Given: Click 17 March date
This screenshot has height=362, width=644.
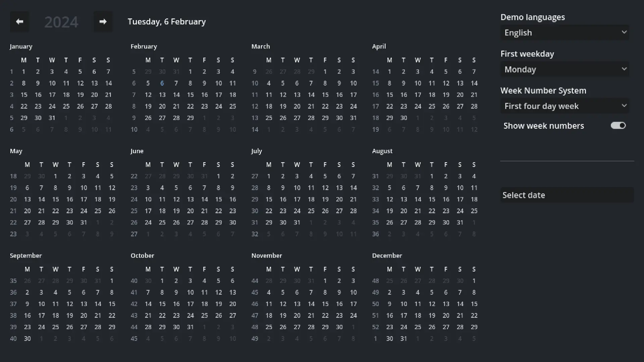Looking at the screenshot, I should click(x=353, y=95).
